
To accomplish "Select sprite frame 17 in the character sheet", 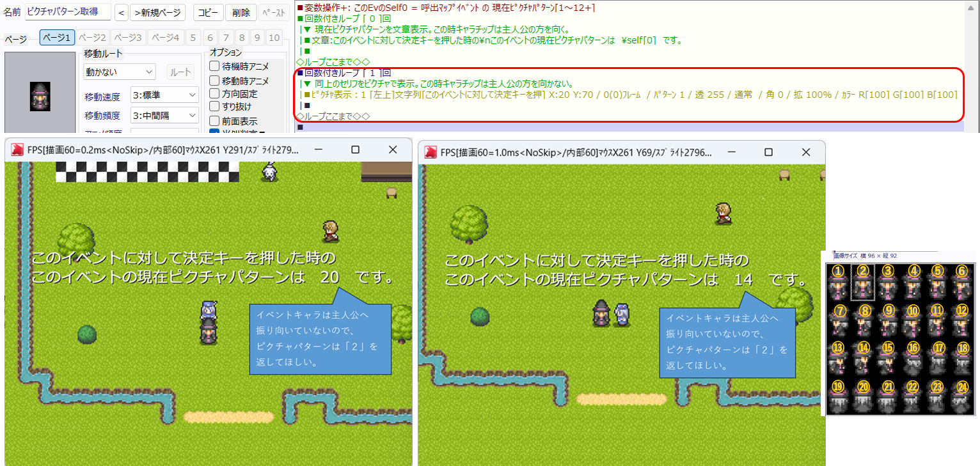I will click(x=938, y=357).
